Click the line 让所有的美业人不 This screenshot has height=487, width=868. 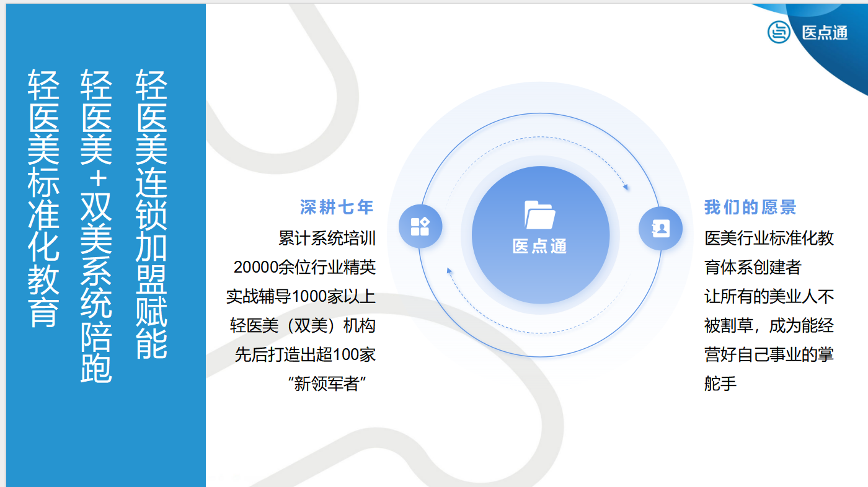click(769, 296)
